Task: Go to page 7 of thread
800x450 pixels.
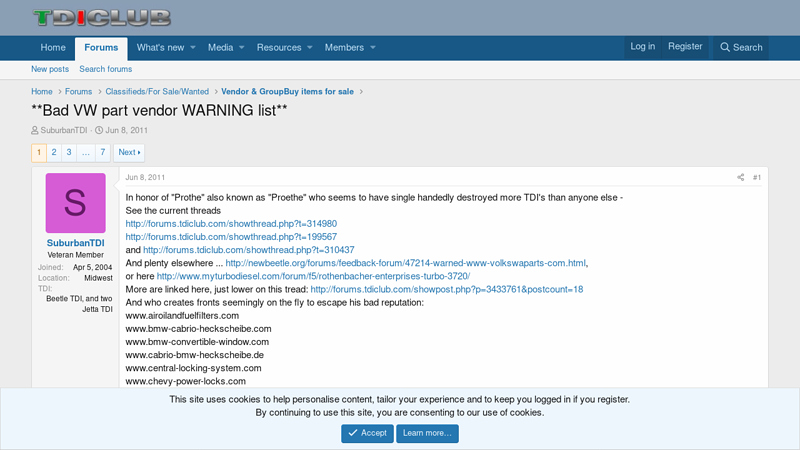Action: pyautogui.click(x=103, y=152)
